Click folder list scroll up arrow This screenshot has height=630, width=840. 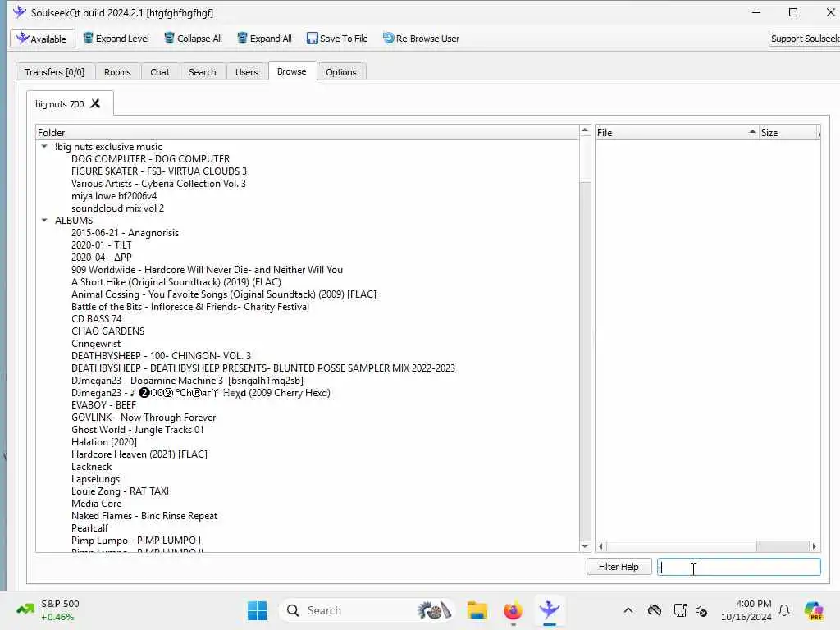[585, 130]
